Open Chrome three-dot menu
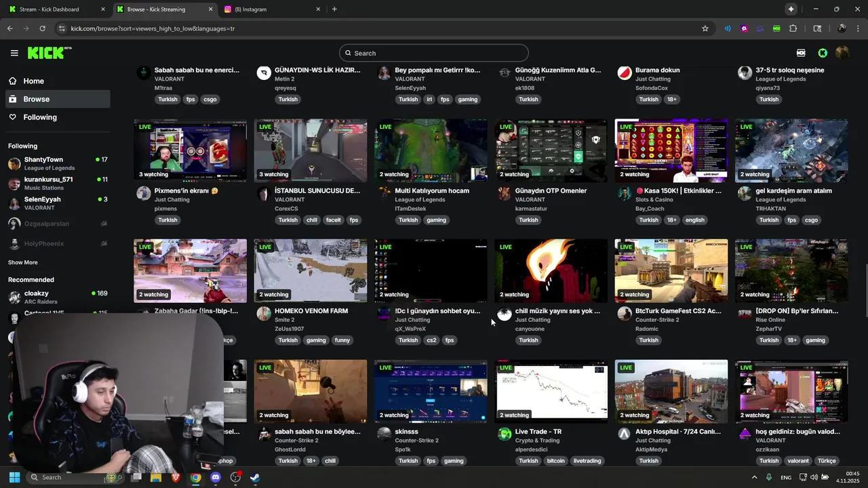This screenshot has width=868, height=488. [858, 28]
